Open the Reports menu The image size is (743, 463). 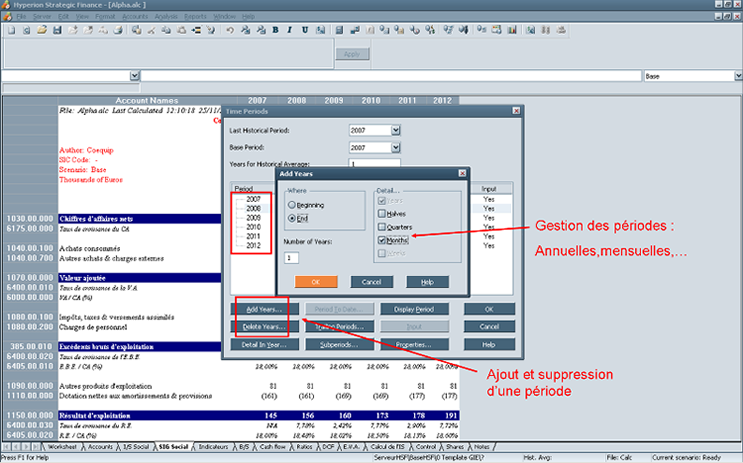tap(195, 17)
